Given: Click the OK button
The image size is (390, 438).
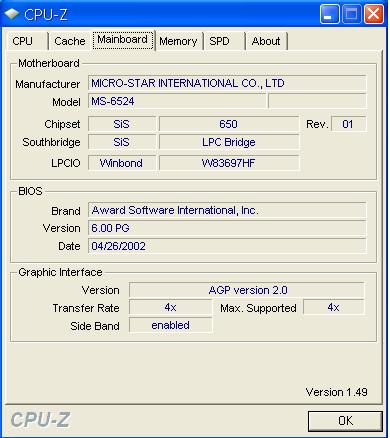Looking at the screenshot, I should pyautogui.click(x=345, y=421).
